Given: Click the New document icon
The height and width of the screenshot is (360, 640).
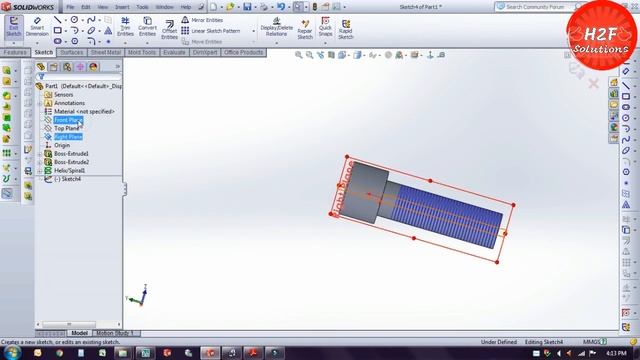Looking at the screenshot, I should point(213,7).
